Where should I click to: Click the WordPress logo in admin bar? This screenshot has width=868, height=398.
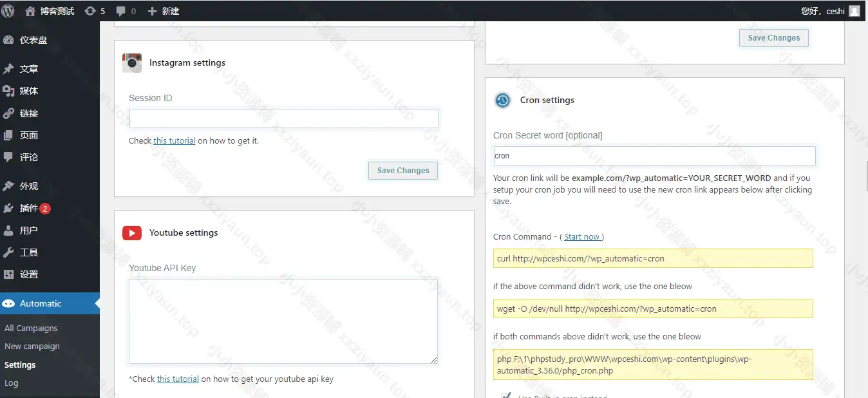[8, 10]
